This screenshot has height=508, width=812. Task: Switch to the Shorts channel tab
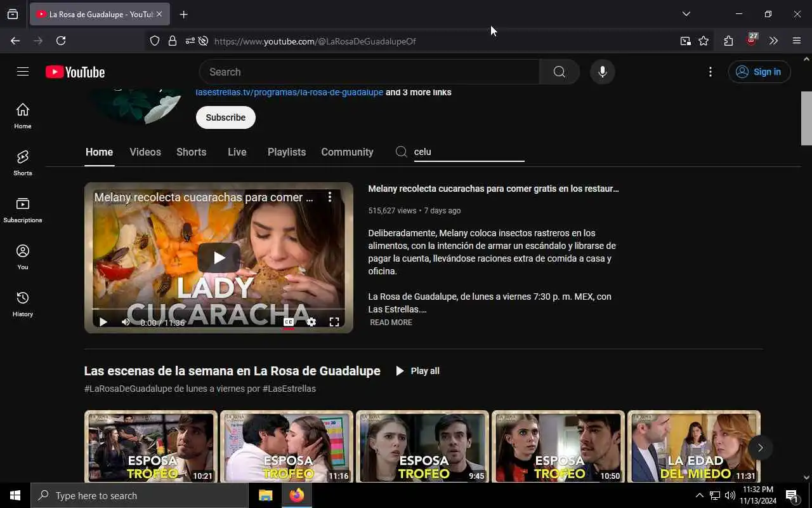coord(191,152)
